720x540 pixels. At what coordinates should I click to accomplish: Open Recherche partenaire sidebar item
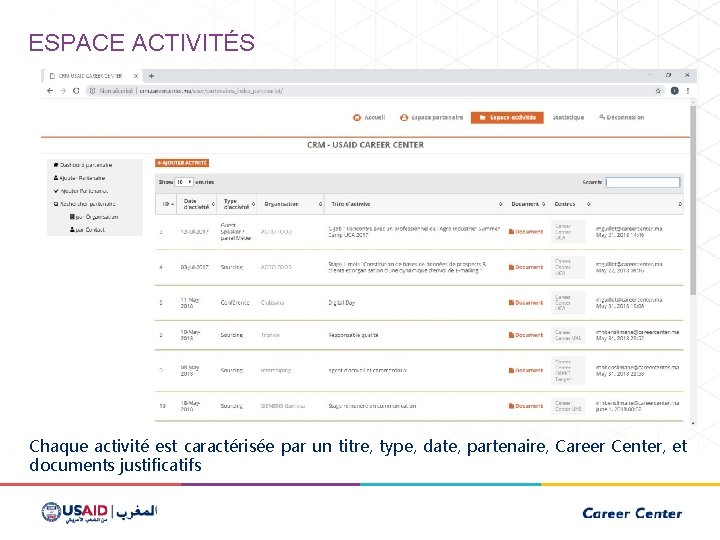(84, 204)
